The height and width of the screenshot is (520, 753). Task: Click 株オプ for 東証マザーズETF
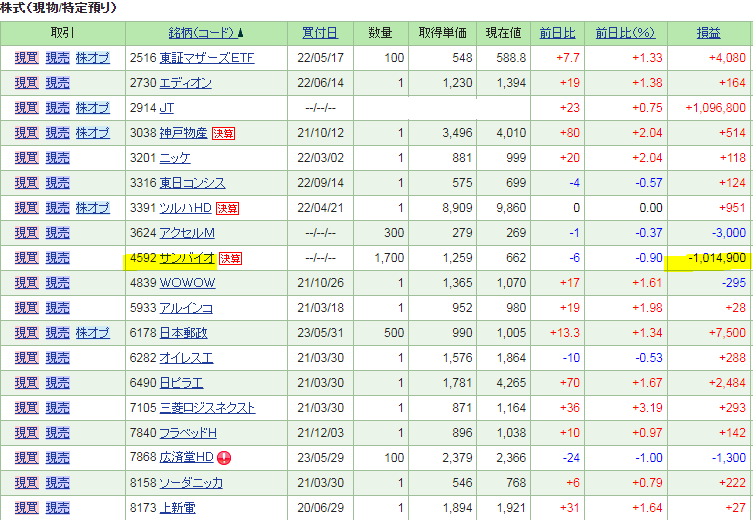[93, 58]
